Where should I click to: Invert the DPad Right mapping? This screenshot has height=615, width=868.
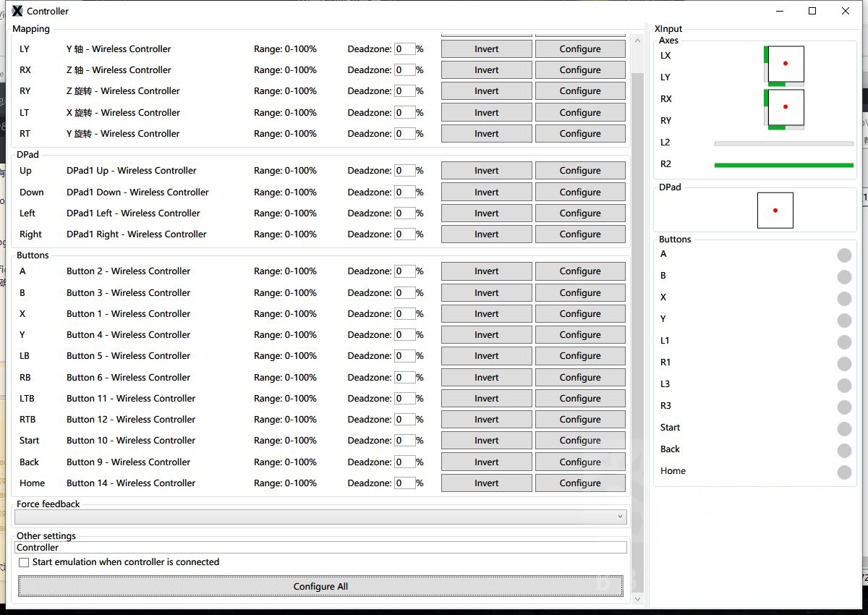[487, 234]
